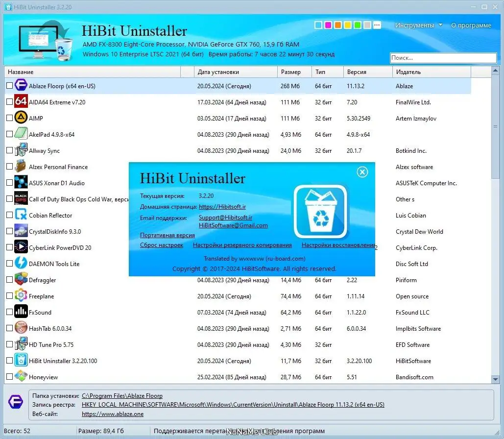This screenshot has width=504, height=439.
Task: Click the Alzex Personal Finance wallet icon
Action: click(x=21, y=166)
